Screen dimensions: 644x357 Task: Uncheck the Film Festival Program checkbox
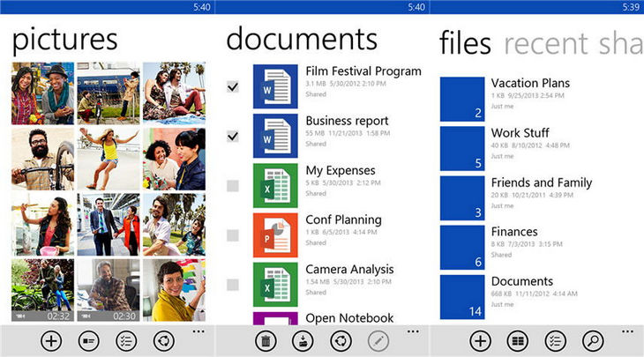coord(233,86)
